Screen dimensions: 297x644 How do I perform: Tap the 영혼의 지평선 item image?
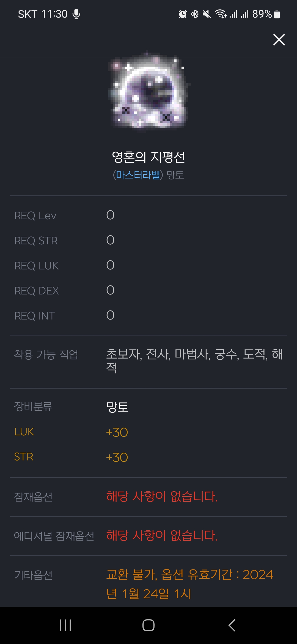click(149, 92)
